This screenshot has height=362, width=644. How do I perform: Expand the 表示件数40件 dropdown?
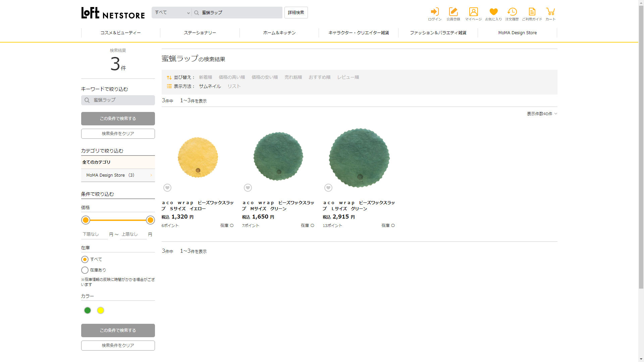(542, 114)
